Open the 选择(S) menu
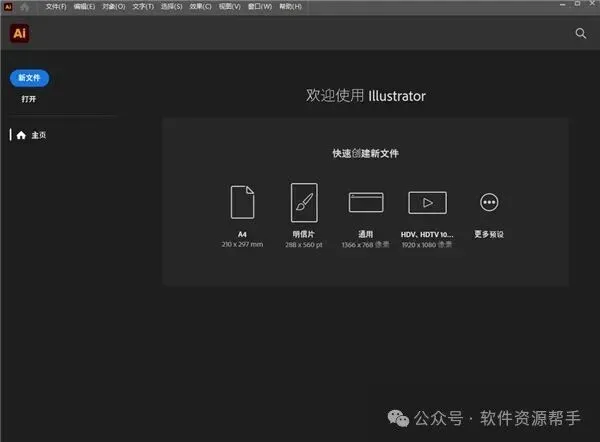 coord(171,7)
